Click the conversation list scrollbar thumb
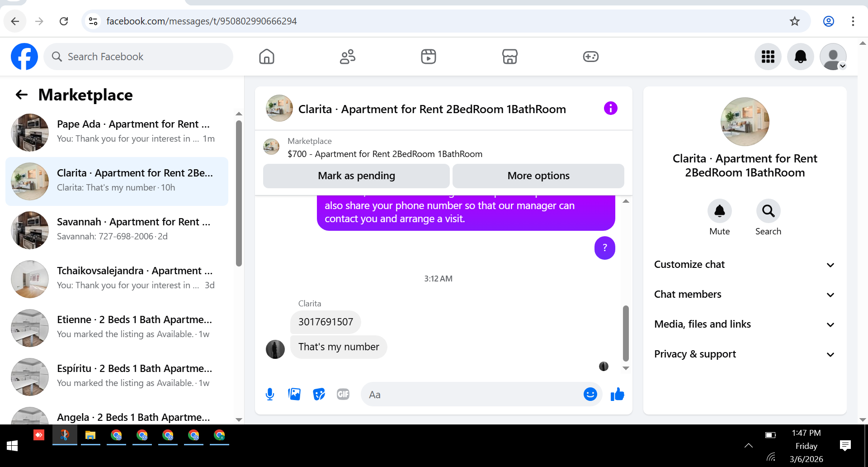The height and width of the screenshot is (467, 868). click(x=239, y=193)
